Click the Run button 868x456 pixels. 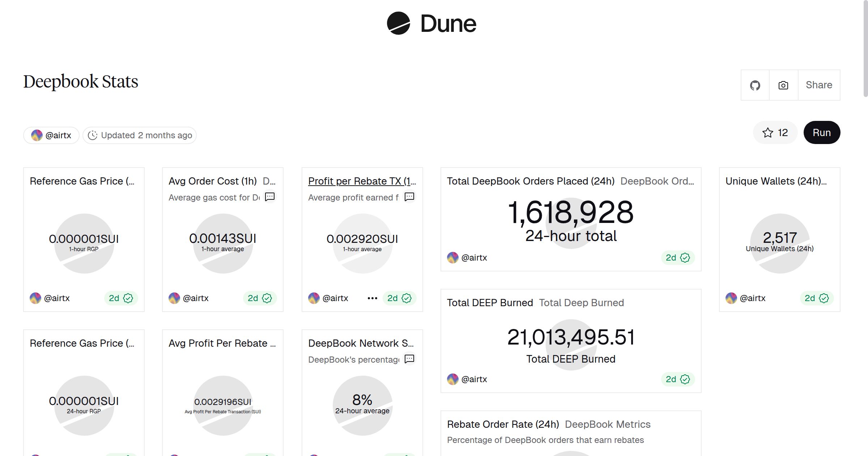coord(822,132)
